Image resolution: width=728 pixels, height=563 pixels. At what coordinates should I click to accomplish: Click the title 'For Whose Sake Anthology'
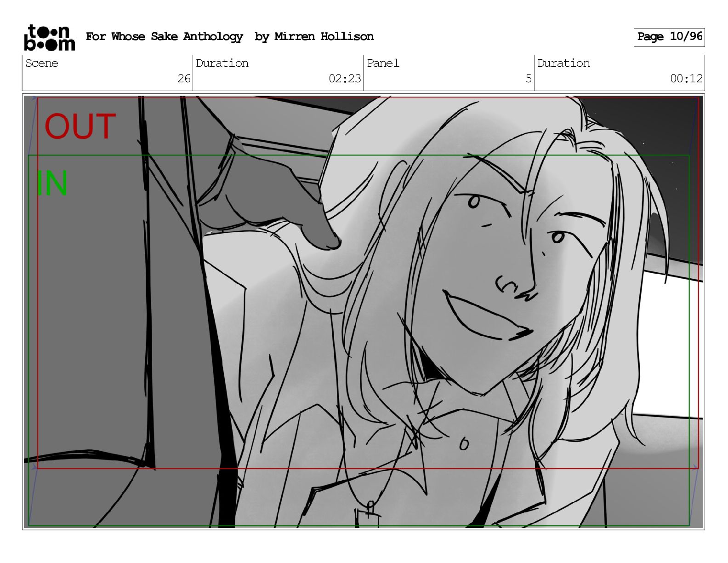(x=164, y=36)
